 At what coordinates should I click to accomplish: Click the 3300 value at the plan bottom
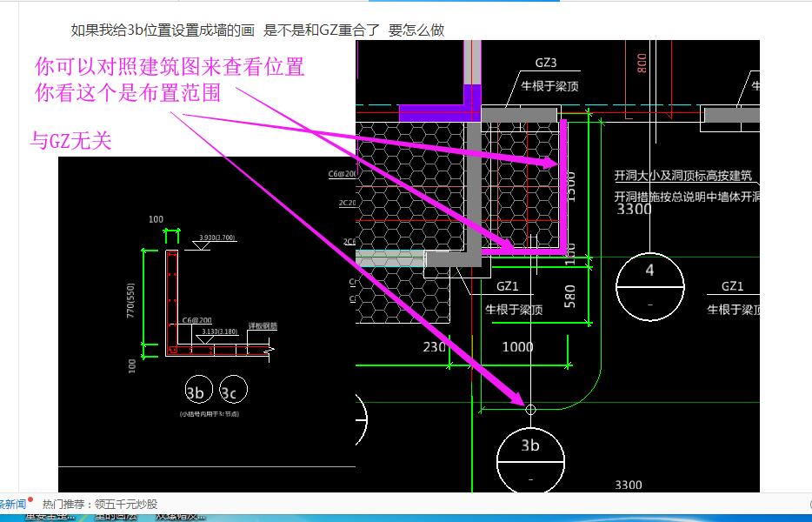629,485
